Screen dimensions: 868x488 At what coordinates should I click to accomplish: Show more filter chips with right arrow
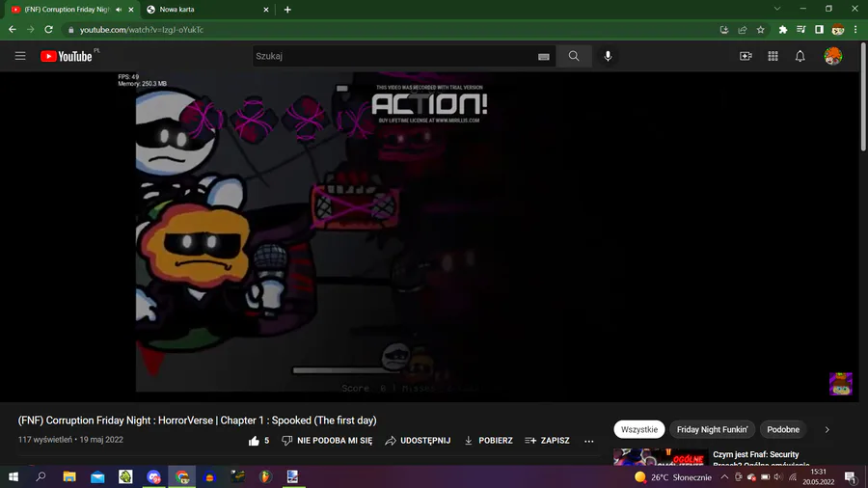tap(827, 429)
